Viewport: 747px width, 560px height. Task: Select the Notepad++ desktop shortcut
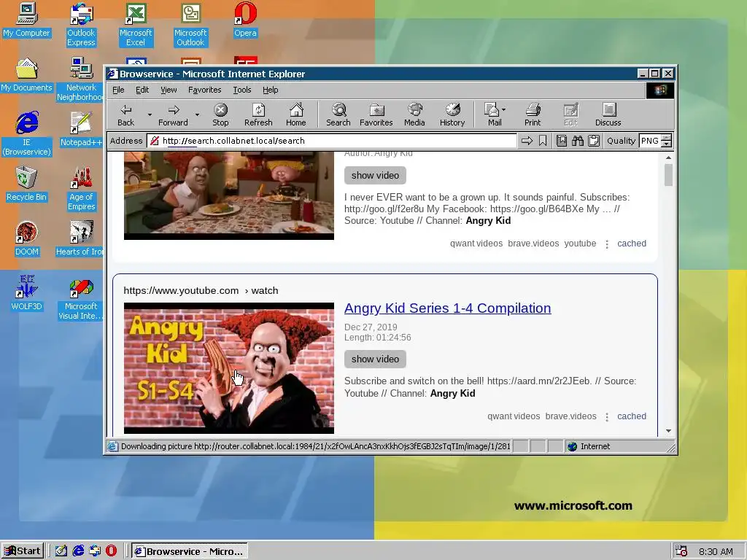pyautogui.click(x=81, y=130)
